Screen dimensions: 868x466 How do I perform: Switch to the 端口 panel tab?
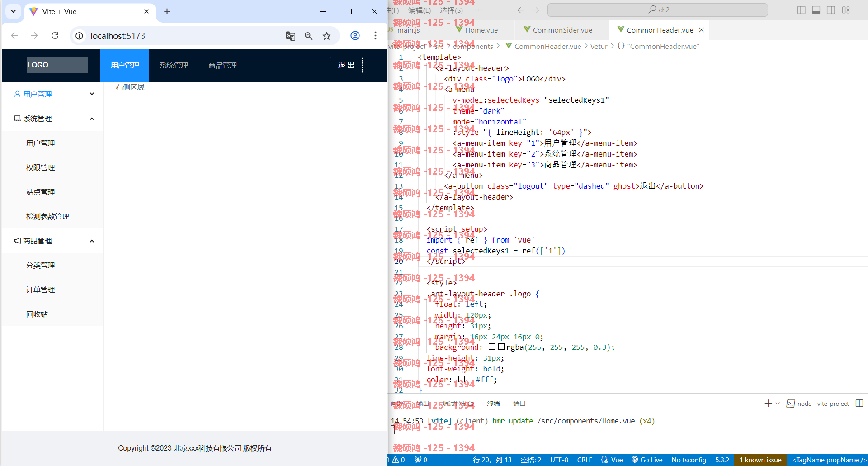click(x=519, y=404)
